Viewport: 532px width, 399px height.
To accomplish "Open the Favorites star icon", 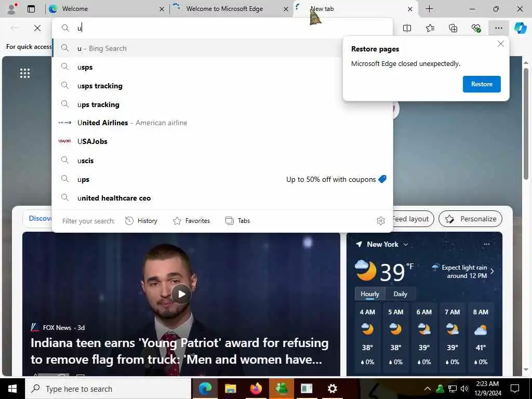I will pyautogui.click(x=430, y=28).
